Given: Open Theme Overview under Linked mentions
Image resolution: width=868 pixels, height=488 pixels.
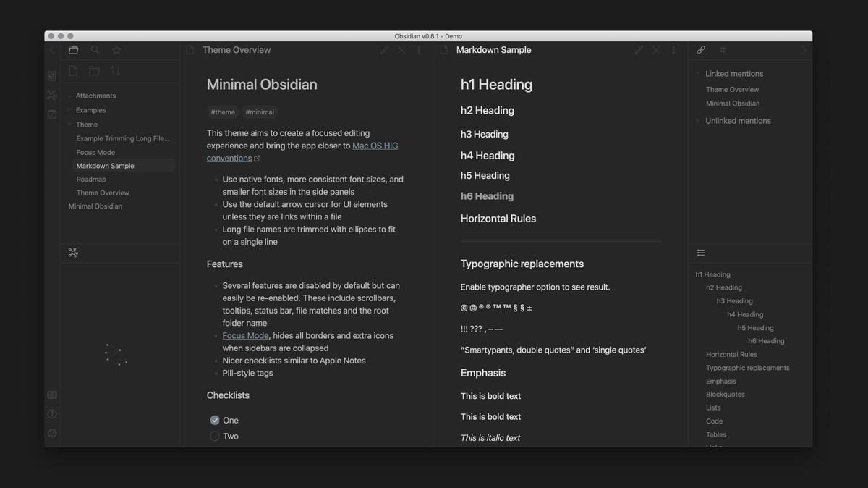Looking at the screenshot, I should [733, 90].
